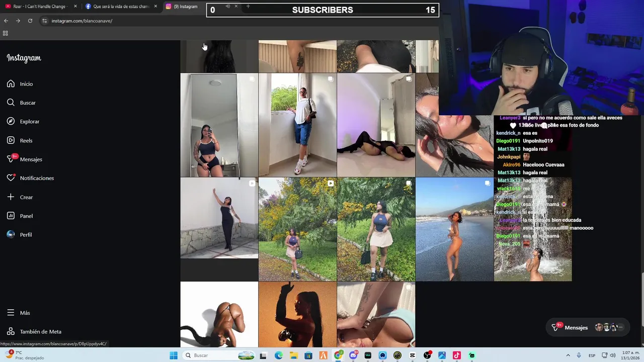Image resolution: width=644 pixels, height=362 pixels.
Task: Open Buscar search in the Instagram sidebar
Action: [x=11, y=103]
